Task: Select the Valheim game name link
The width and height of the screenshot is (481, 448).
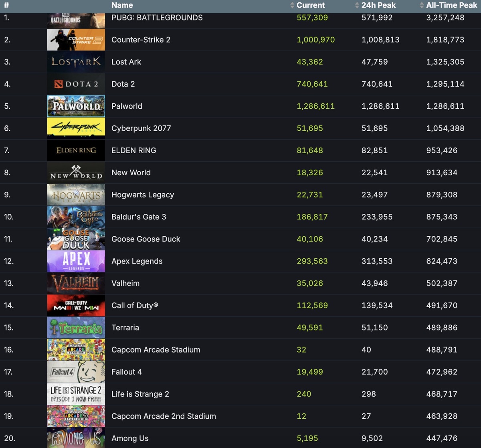Action: click(x=125, y=283)
